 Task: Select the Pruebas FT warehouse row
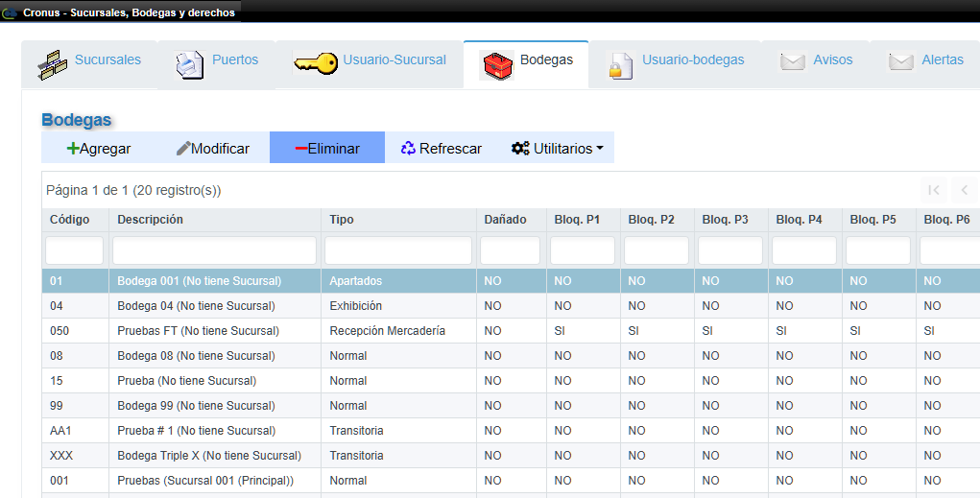(198, 331)
